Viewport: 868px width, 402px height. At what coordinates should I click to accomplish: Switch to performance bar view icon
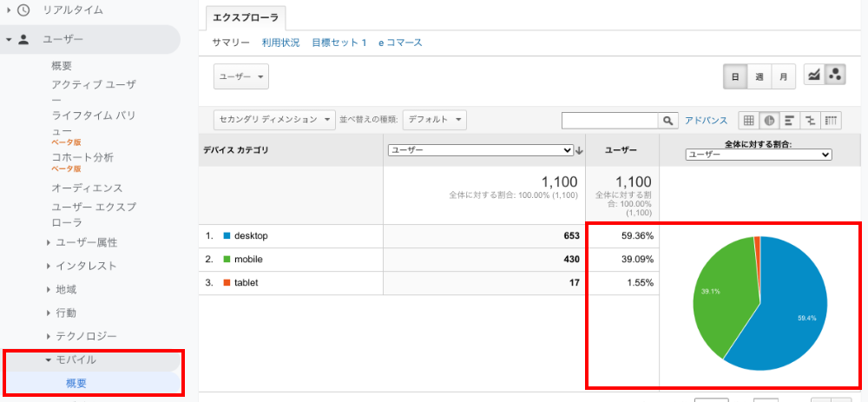point(790,121)
